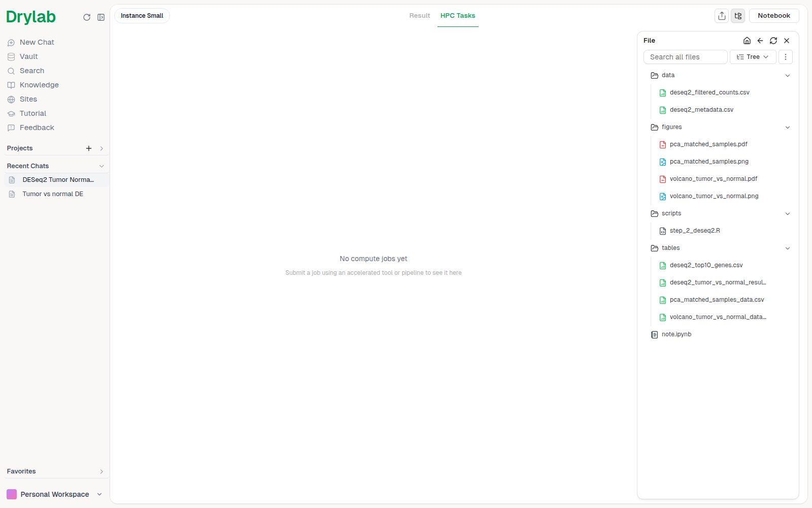This screenshot has width=812, height=508.
Task: Open the Personal Workspace switcher
Action: coord(55,494)
